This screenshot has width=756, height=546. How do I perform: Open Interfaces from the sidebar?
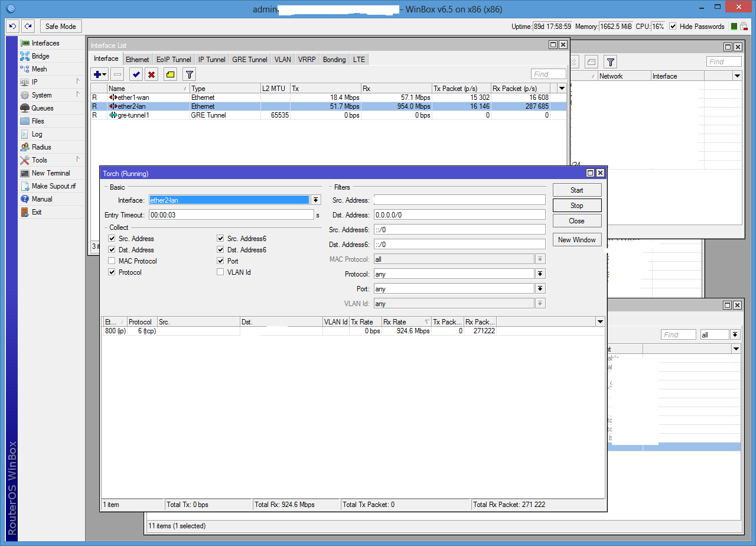point(45,43)
